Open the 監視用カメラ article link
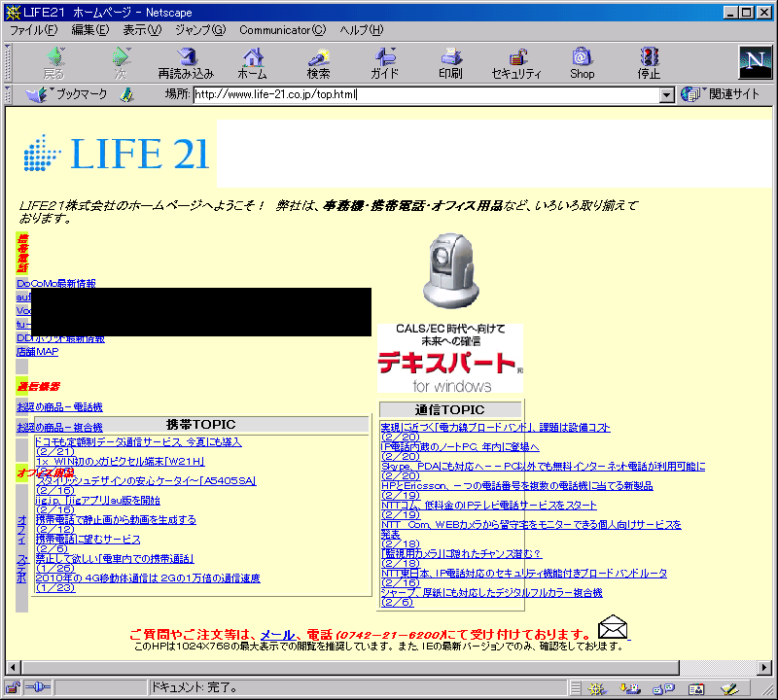778x700 pixels. 461,553
